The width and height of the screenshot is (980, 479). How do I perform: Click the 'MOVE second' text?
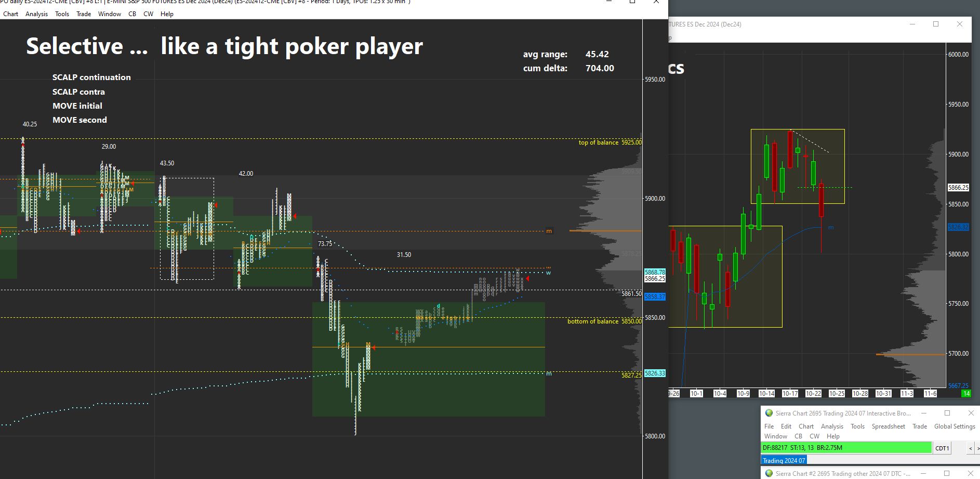point(80,120)
